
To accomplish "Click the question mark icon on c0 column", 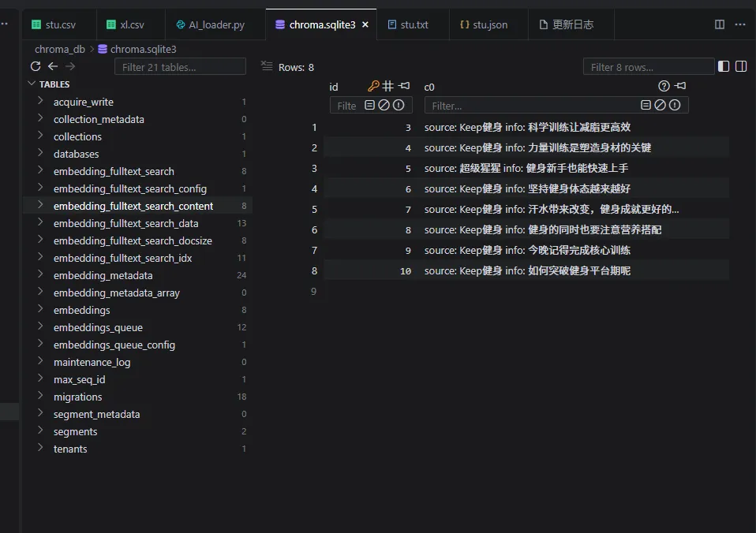I will click(664, 86).
